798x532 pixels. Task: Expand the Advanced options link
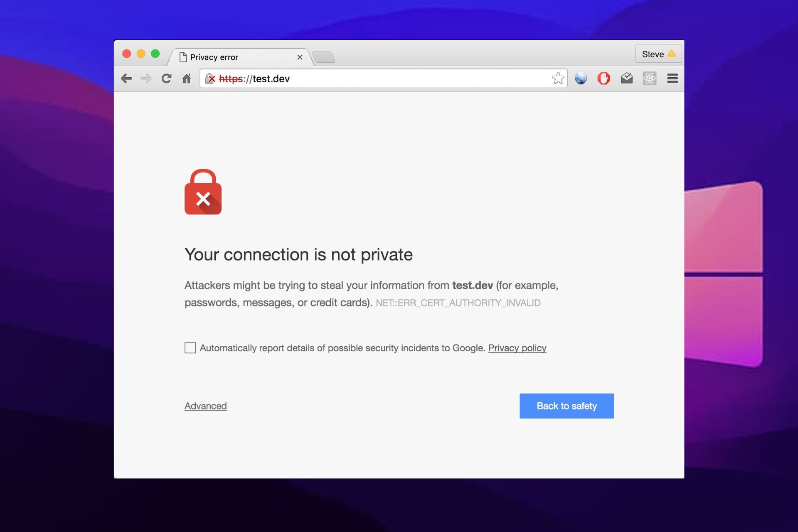coord(205,406)
